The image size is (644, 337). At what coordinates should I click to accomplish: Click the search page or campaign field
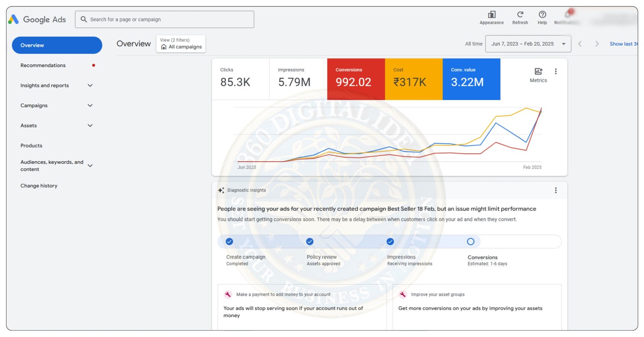(x=165, y=19)
